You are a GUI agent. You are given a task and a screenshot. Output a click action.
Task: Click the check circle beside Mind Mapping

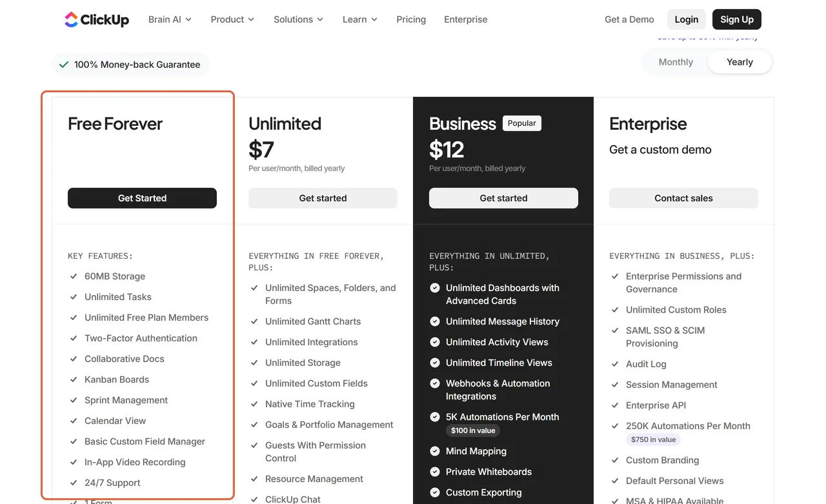tap(435, 451)
